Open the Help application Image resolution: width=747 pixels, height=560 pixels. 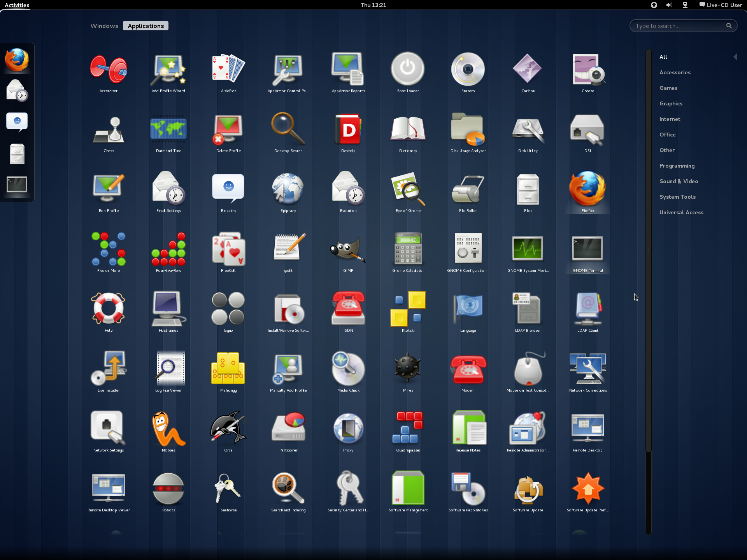(x=109, y=312)
